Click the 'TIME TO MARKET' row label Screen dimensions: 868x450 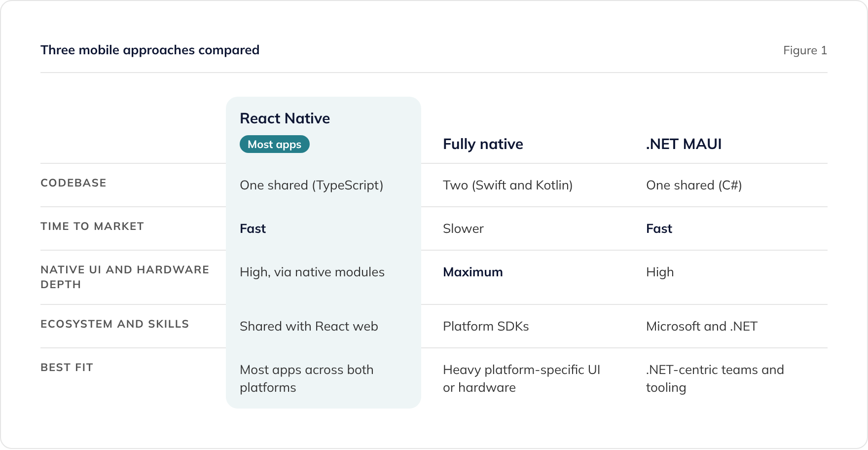[92, 226]
